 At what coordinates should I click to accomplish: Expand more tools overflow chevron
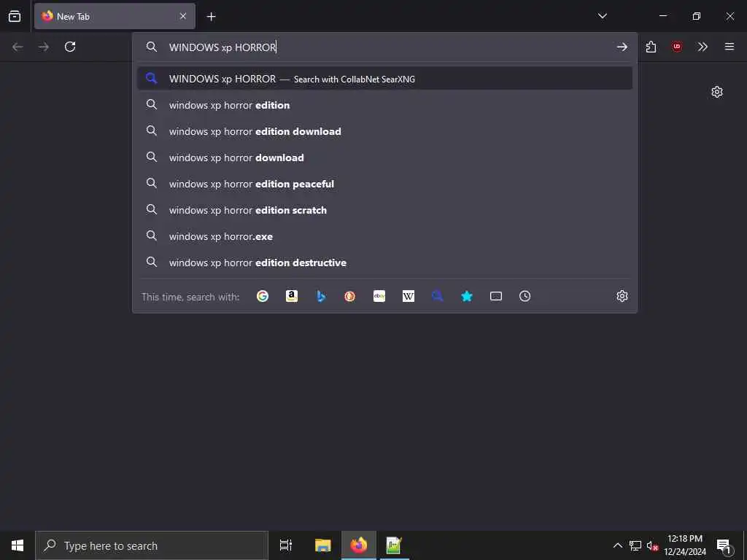(x=703, y=47)
